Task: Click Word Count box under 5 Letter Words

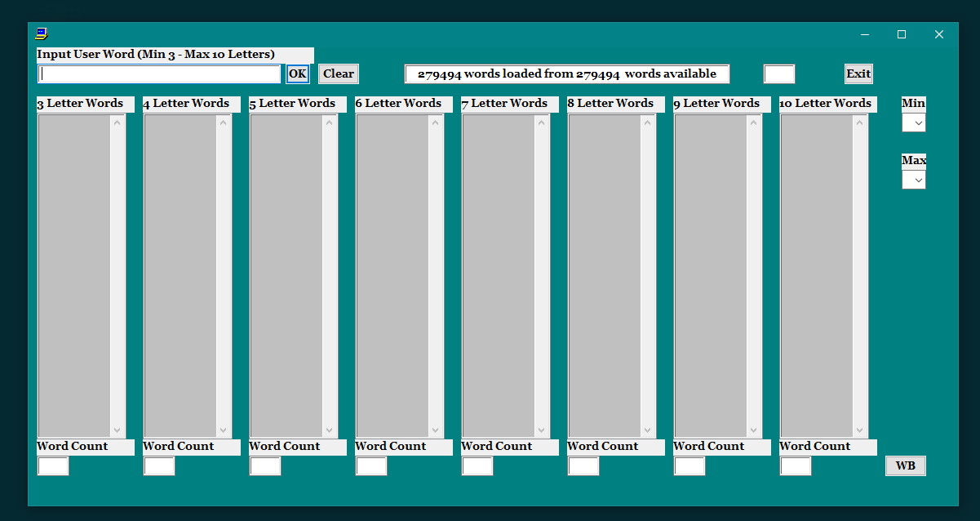Action: point(265,466)
